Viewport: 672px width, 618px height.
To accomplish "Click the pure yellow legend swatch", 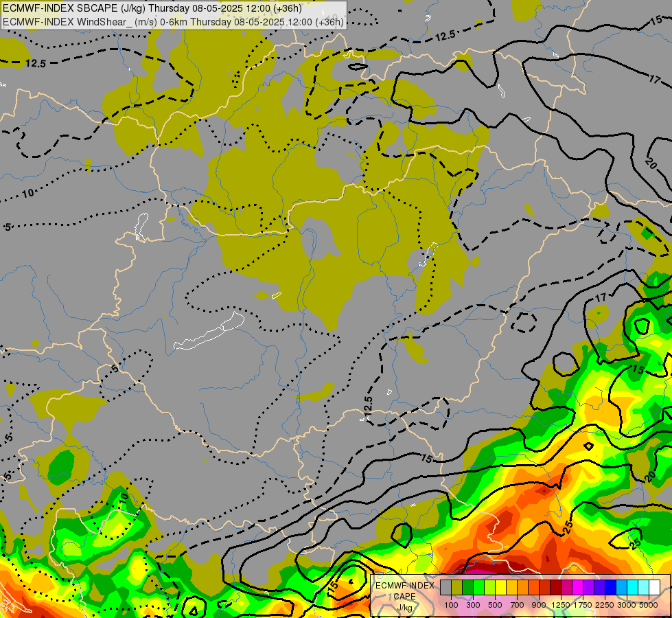I will coord(500,588).
